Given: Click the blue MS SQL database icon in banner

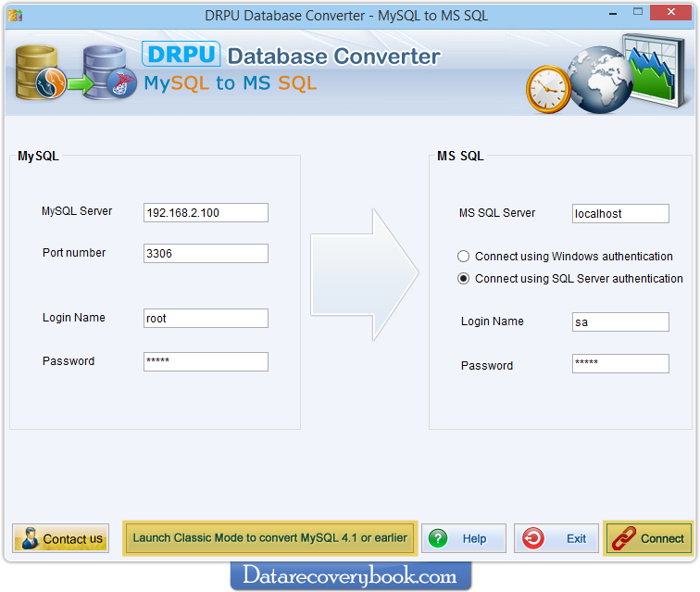Looking at the screenshot, I should tap(108, 73).
